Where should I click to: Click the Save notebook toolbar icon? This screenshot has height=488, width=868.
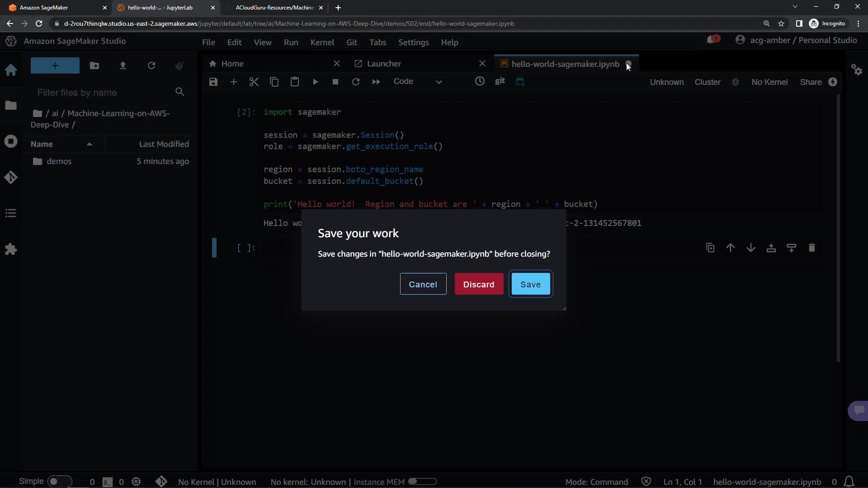click(213, 82)
